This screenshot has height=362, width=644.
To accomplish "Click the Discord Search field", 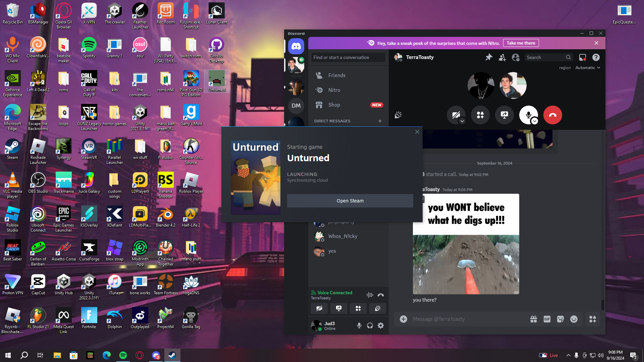I will (x=549, y=57).
